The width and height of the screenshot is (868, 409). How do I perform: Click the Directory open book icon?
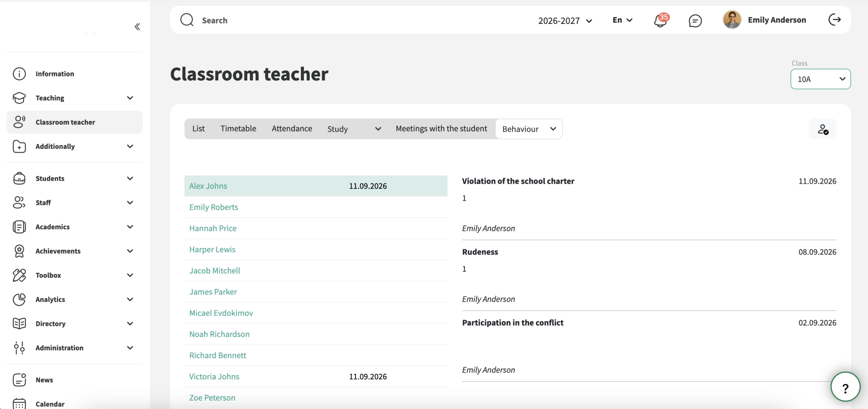pos(20,323)
